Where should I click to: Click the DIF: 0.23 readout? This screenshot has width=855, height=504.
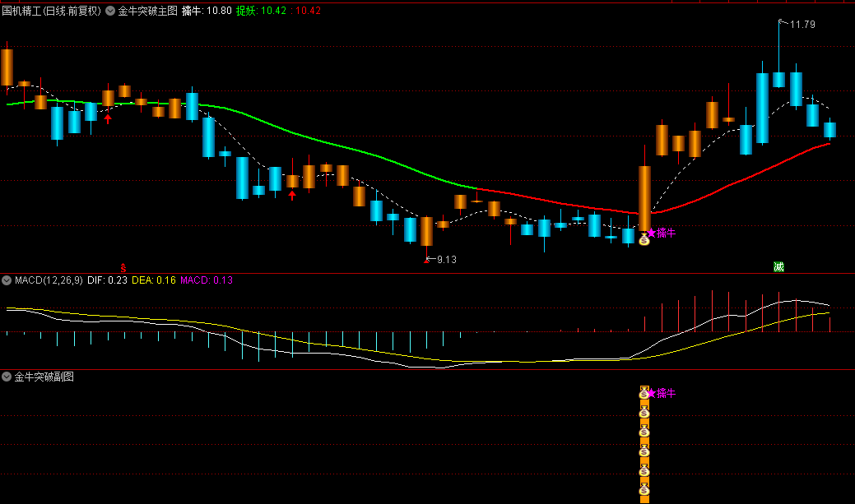pos(108,280)
